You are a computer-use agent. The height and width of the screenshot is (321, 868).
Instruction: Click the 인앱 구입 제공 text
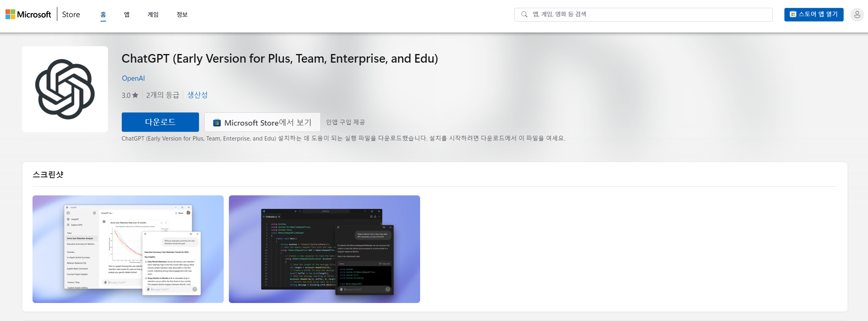point(345,122)
